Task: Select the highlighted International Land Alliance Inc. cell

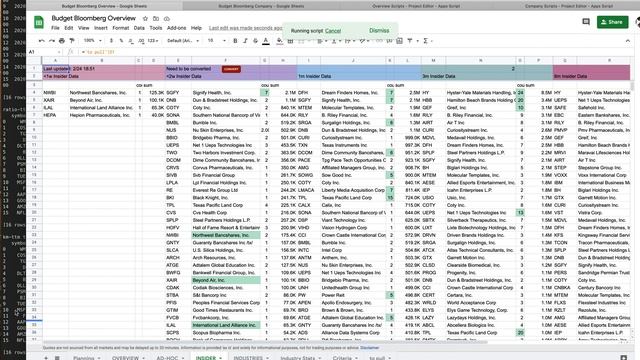Action: pos(226,325)
